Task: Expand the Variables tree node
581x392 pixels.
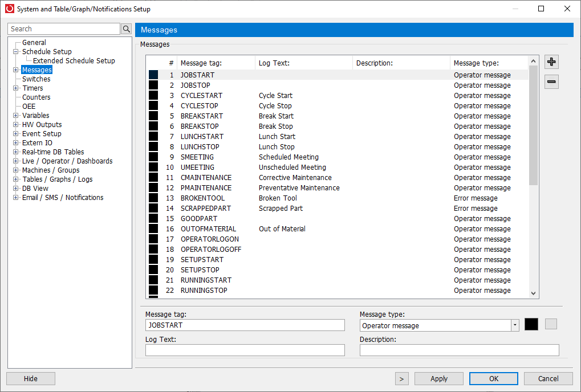Action: (15, 116)
